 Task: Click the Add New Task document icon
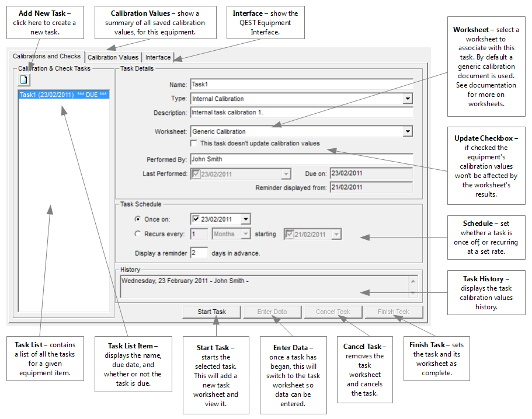tap(25, 79)
